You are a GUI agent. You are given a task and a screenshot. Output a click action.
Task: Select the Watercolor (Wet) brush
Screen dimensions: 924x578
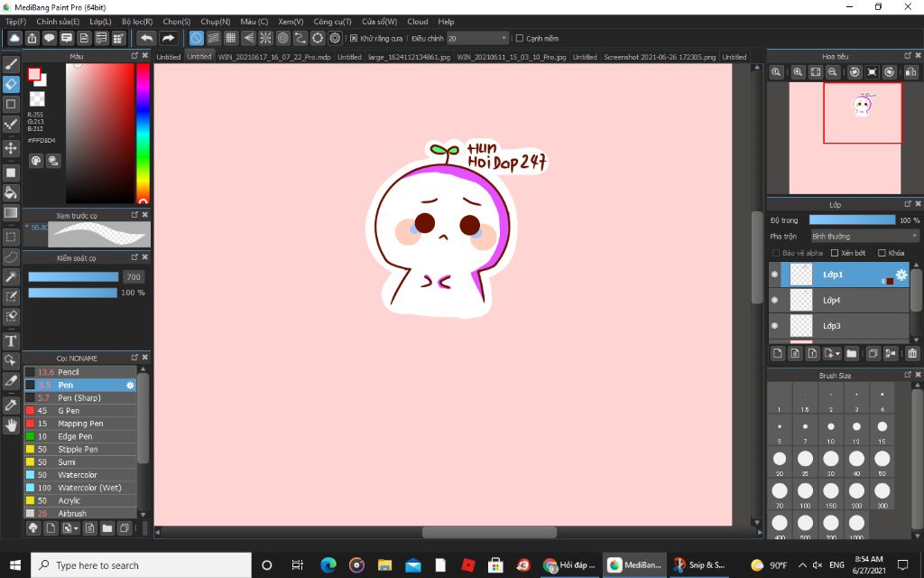coord(80,488)
